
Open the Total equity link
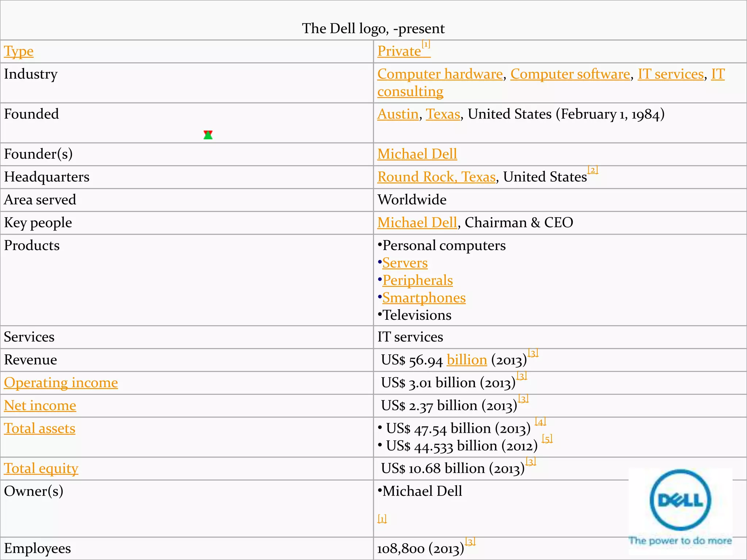coord(41,468)
